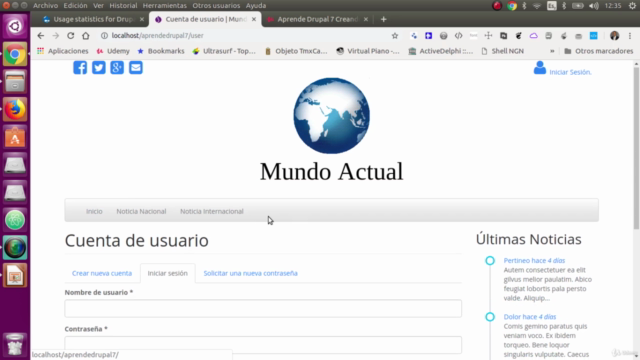The height and width of the screenshot is (360, 640).
Task: Open the Edición menu
Action: click(75, 6)
